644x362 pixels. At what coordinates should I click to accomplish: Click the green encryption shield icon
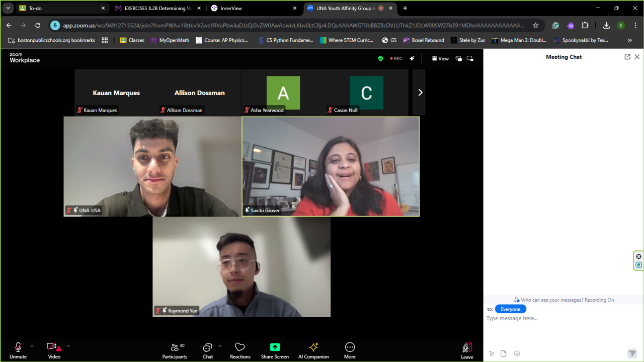pyautogui.click(x=381, y=58)
